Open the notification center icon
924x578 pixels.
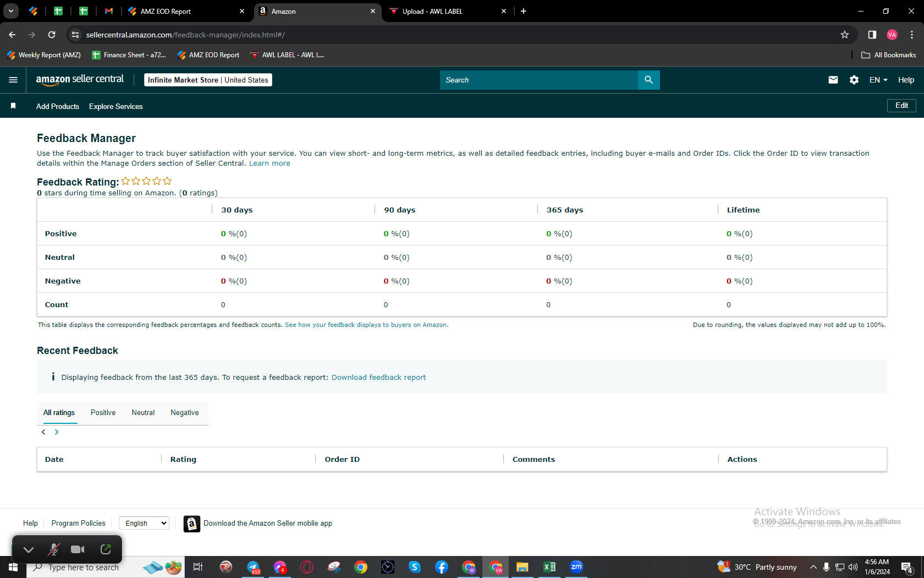point(907,567)
